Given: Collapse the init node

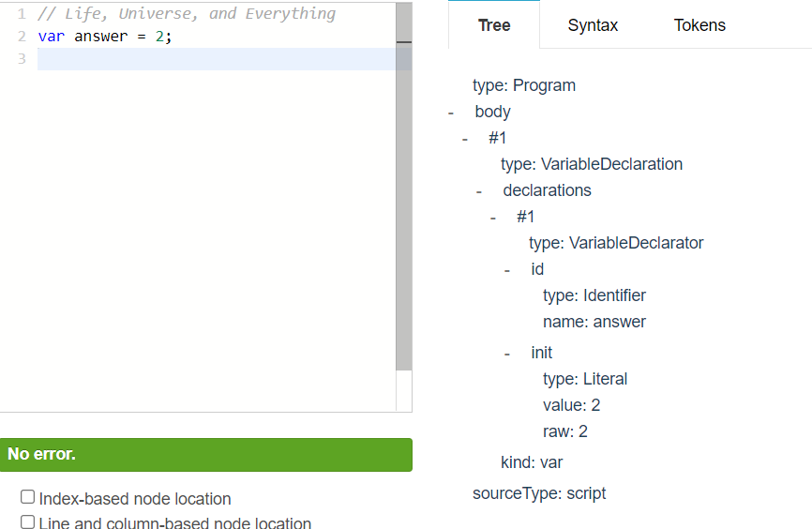Looking at the screenshot, I should [507, 354].
